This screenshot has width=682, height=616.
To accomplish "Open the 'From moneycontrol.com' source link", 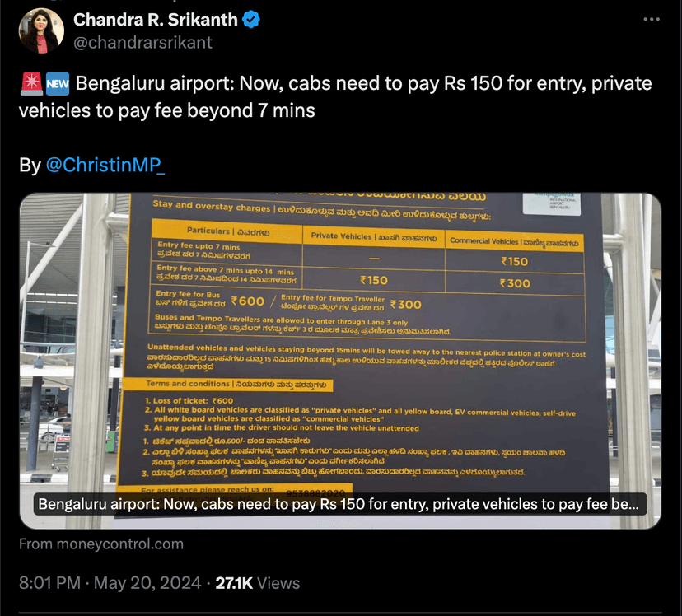I will [x=101, y=544].
